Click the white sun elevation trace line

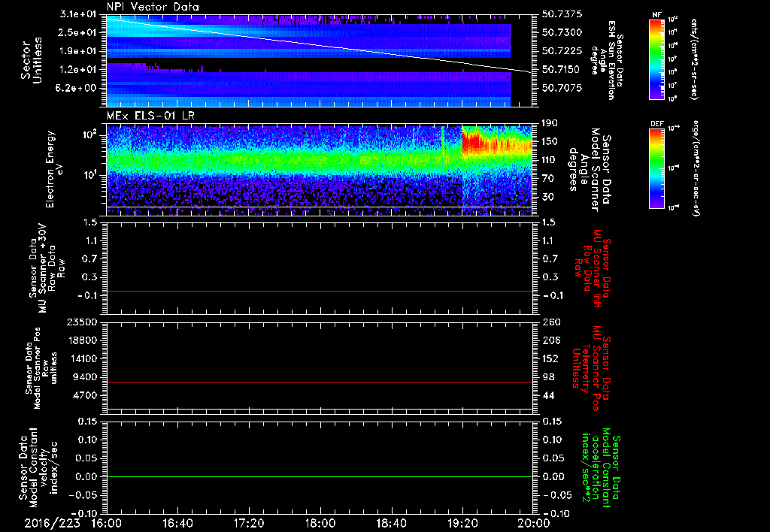(x=319, y=44)
